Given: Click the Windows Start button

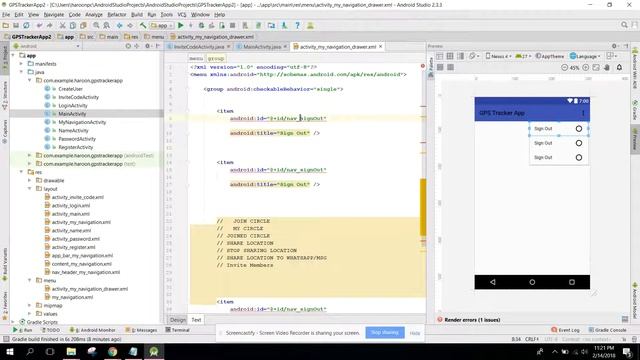Looking at the screenshot, I should coord(9,351).
